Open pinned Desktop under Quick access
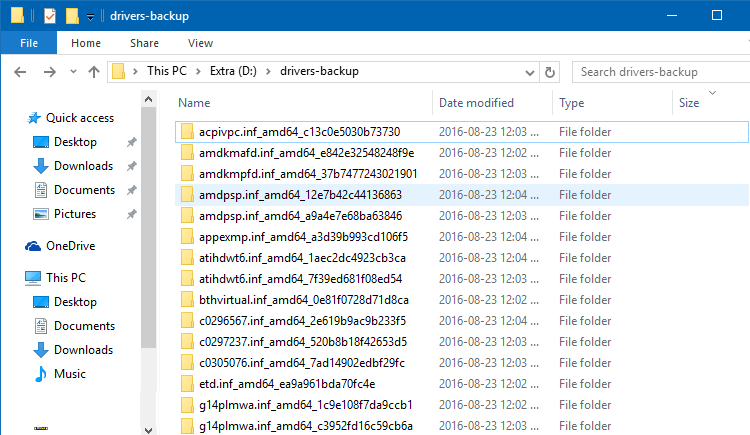Image resolution: width=750 pixels, height=435 pixels. pos(65,142)
